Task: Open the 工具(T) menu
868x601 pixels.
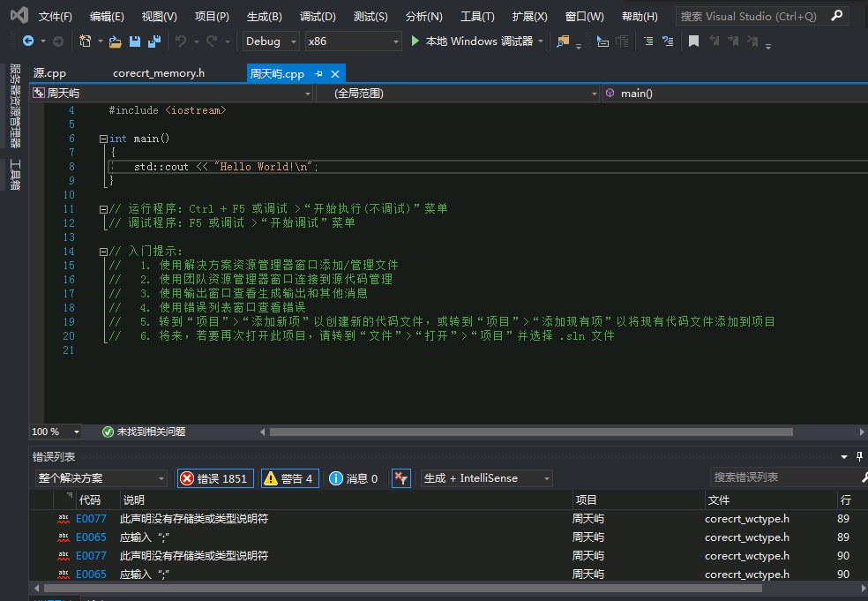Action: 477,16
